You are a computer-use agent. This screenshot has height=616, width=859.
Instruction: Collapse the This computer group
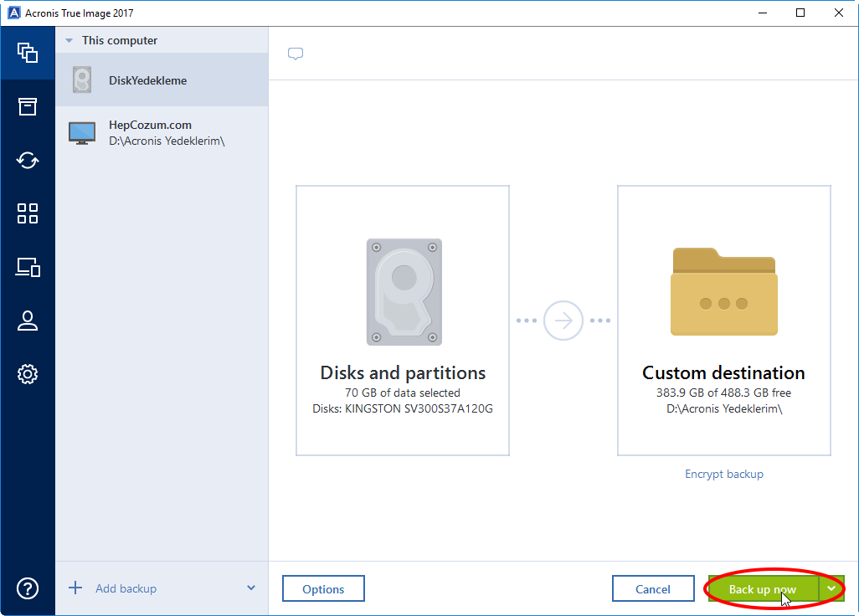click(x=69, y=40)
